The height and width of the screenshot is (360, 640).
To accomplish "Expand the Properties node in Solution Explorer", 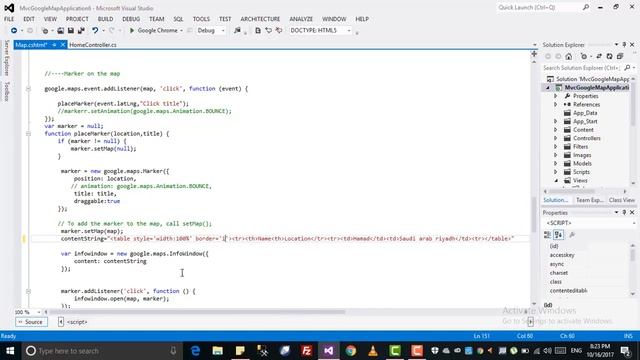I will [x=556, y=96].
